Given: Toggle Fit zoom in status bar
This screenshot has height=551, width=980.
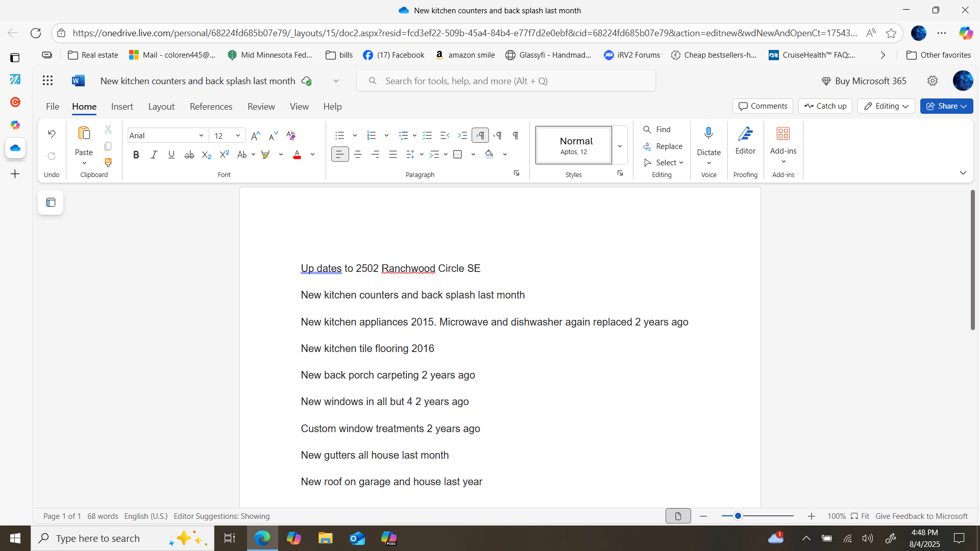Looking at the screenshot, I should pos(860,516).
